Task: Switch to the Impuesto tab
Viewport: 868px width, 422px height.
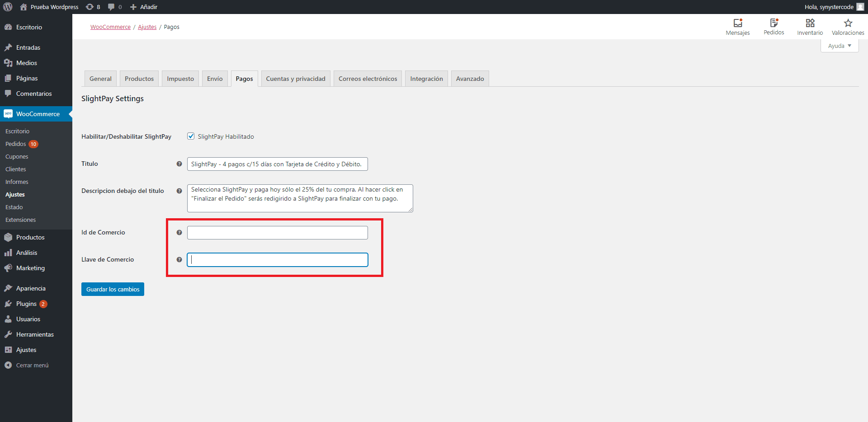Action: coord(180,79)
